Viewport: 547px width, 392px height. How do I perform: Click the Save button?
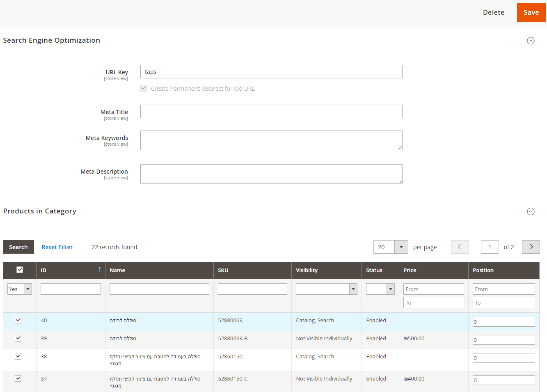pos(531,12)
